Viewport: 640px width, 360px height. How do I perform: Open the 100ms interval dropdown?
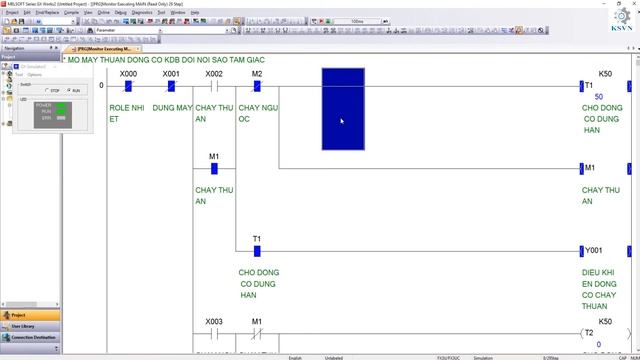385,21
